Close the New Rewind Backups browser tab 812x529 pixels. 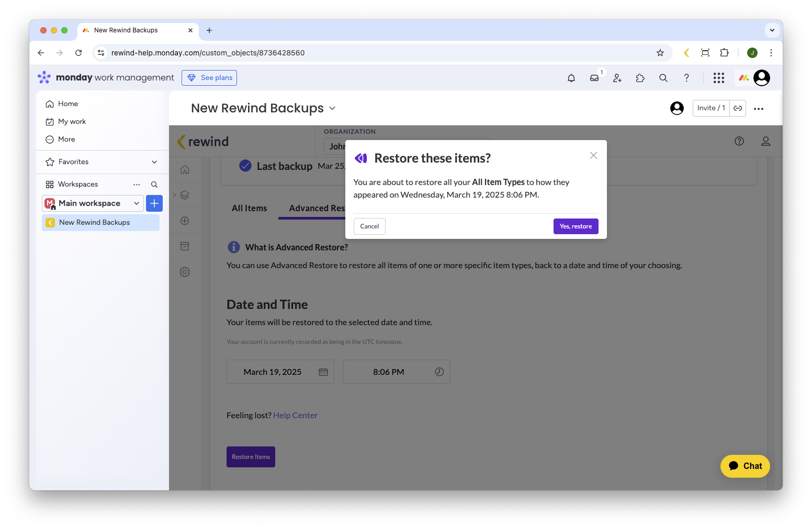(x=190, y=30)
